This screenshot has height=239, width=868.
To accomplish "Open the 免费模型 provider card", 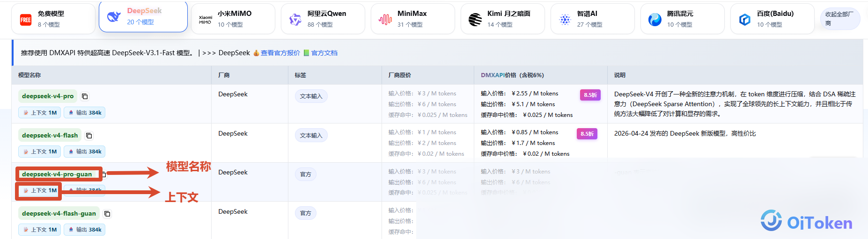I will [x=53, y=19].
